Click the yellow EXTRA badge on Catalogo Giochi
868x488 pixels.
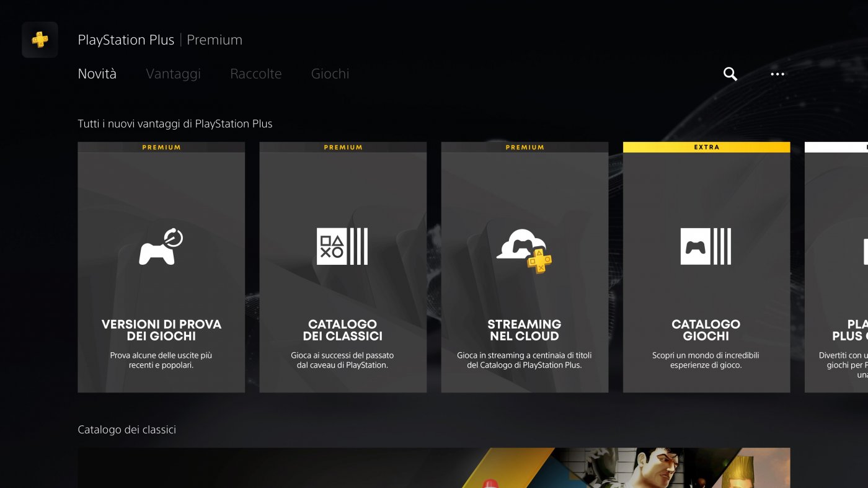706,147
